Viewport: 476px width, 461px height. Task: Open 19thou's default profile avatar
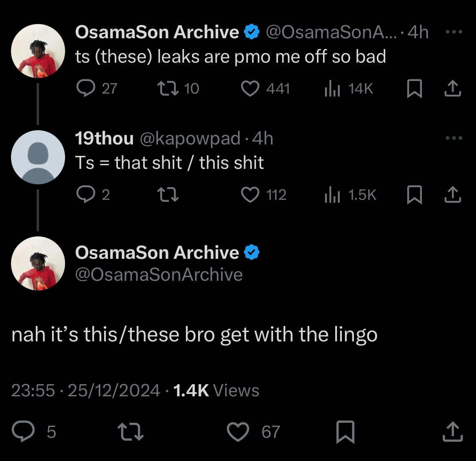pyautogui.click(x=38, y=157)
